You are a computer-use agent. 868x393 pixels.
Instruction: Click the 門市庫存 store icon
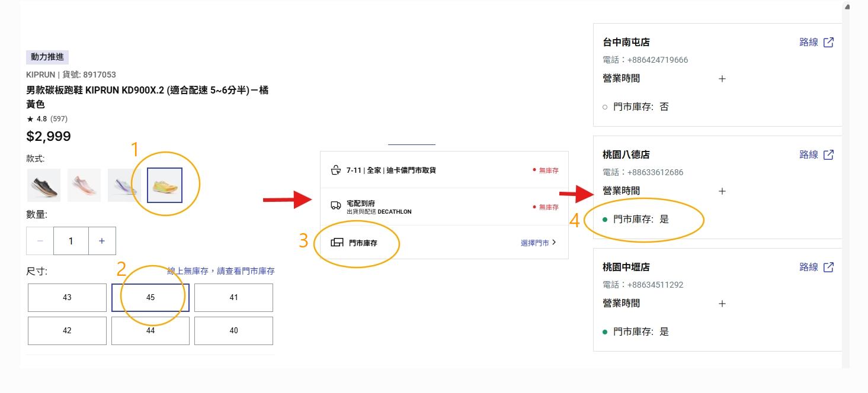click(337, 243)
